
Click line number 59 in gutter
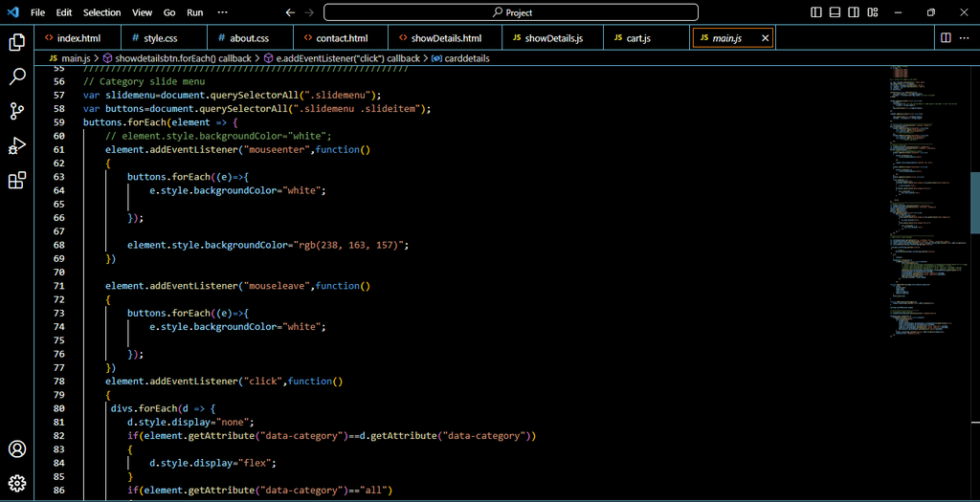(x=60, y=122)
